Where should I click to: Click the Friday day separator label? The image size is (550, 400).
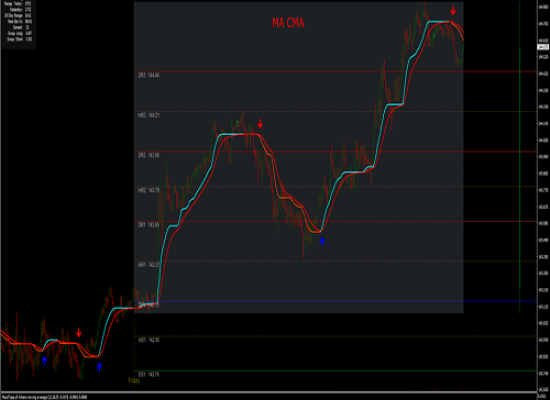[x=134, y=380]
